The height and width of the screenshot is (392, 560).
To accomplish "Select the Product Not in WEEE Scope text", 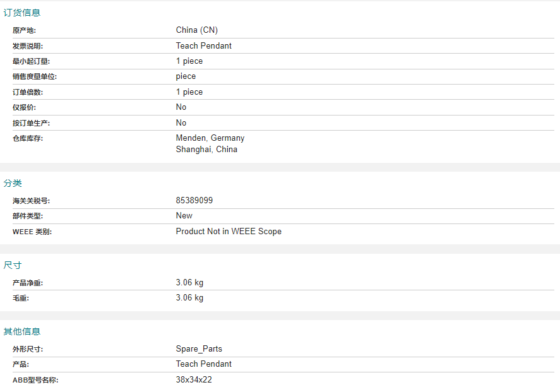I will pos(229,231).
